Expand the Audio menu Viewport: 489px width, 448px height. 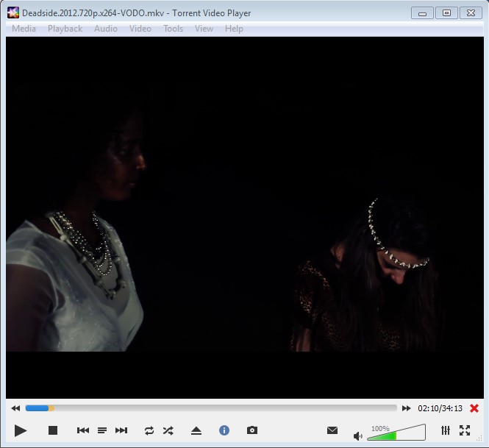pyautogui.click(x=105, y=29)
